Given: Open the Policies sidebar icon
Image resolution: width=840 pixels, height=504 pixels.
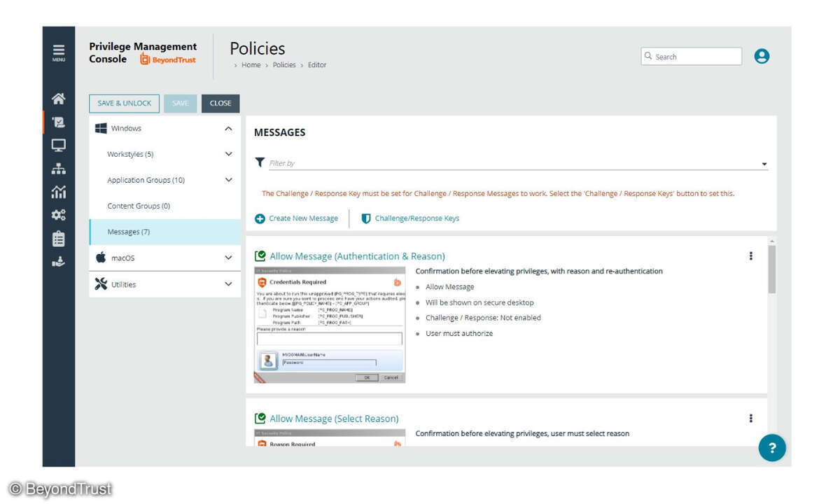Looking at the screenshot, I should pos(59,122).
